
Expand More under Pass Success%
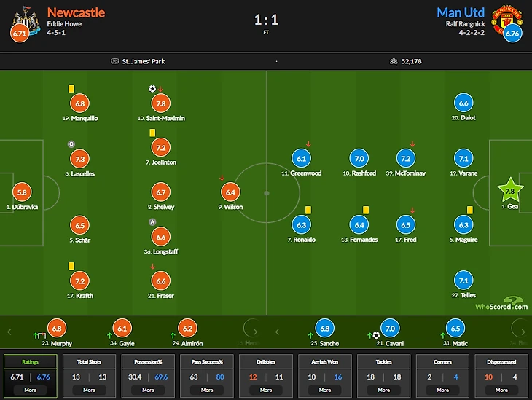[x=207, y=390]
